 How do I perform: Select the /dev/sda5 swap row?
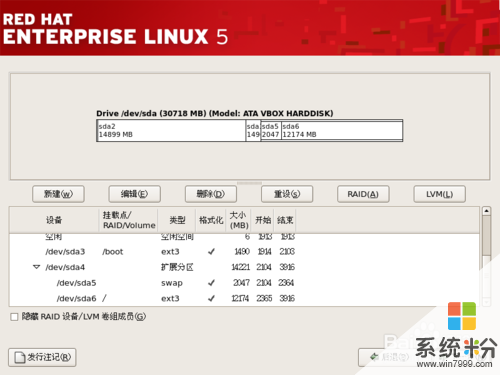click(x=245, y=283)
